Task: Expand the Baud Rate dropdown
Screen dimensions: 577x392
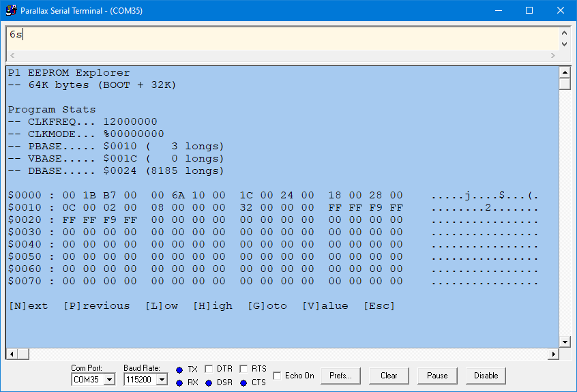Action: tap(162, 380)
